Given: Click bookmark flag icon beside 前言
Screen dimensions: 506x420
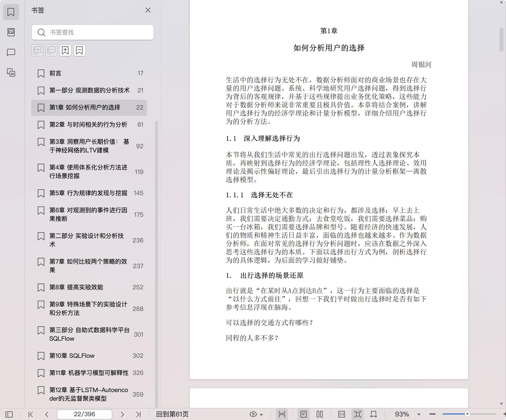Looking at the screenshot, I should point(41,74).
